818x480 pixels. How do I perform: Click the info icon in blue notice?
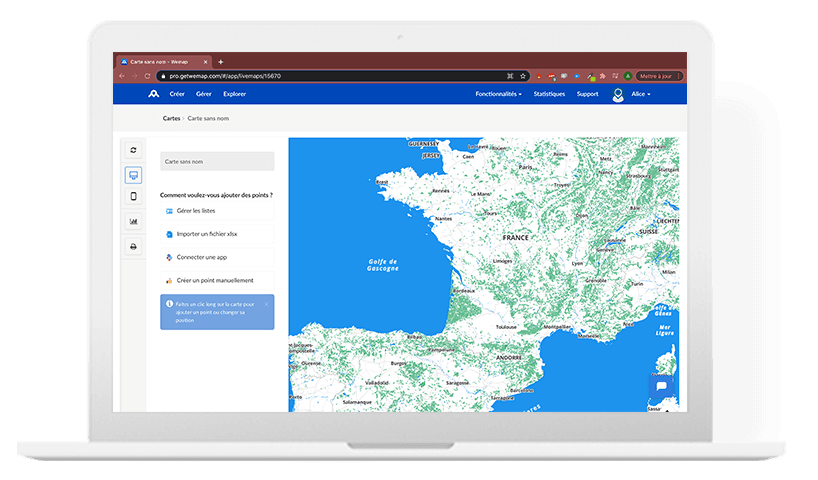(169, 304)
